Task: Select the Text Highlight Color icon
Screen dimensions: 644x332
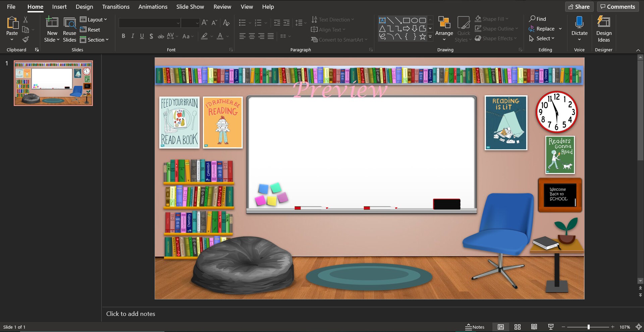Action: click(x=204, y=36)
